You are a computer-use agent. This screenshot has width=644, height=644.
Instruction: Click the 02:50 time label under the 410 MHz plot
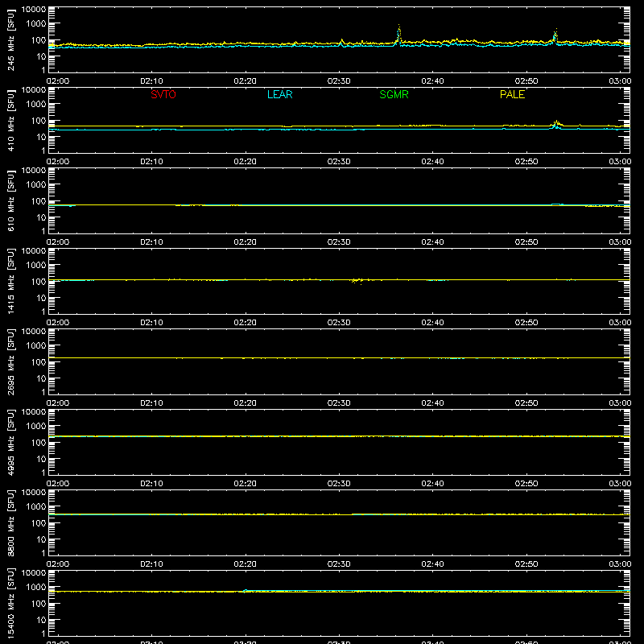[x=526, y=162]
